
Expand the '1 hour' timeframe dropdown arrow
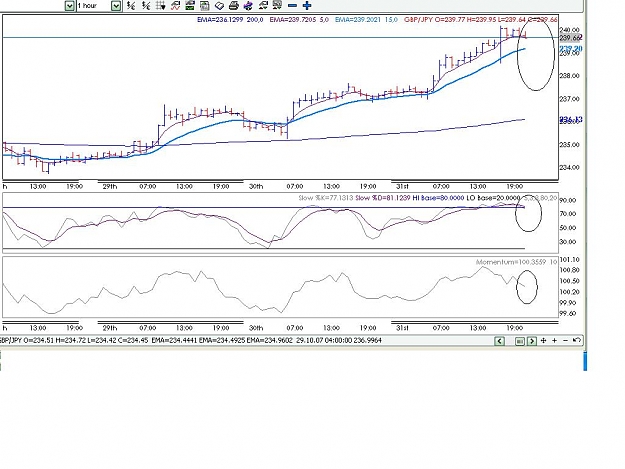click(x=116, y=6)
